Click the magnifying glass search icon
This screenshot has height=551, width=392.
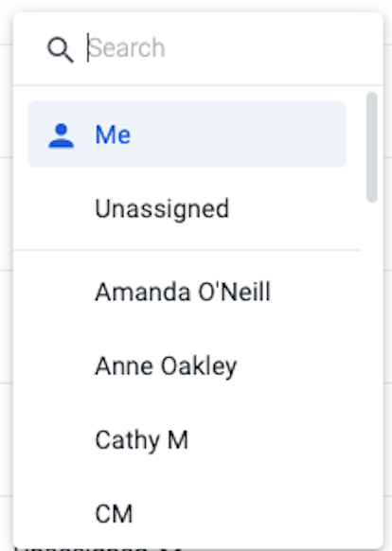point(61,49)
